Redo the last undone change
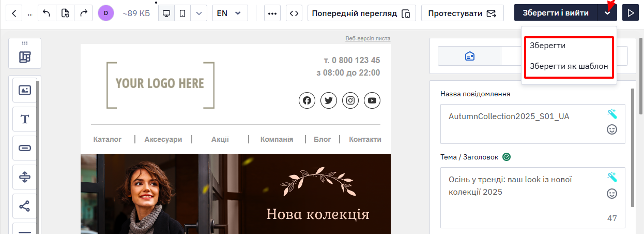This screenshot has height=234, width=644. point(84,13)
